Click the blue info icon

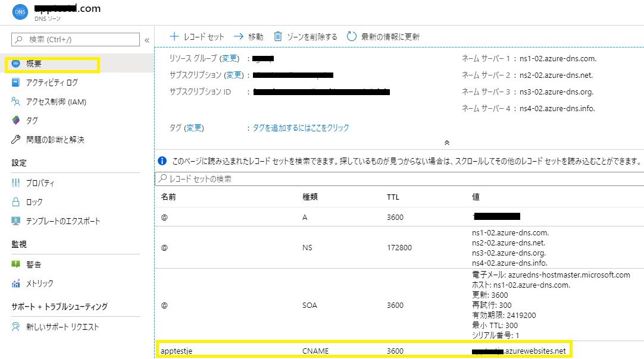162,161
